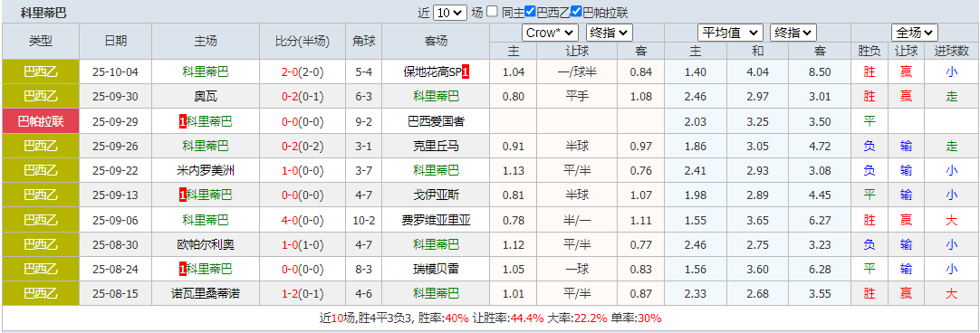The image size is (980, 333).
Task: Click the 大率 22.2% summary value
Action: pos(591,318)
